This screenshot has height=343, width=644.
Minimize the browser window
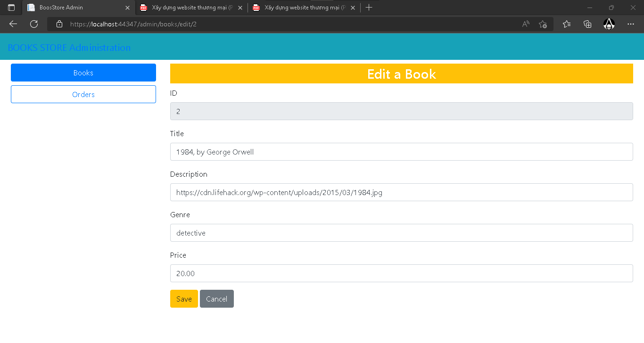click(590, 8)
